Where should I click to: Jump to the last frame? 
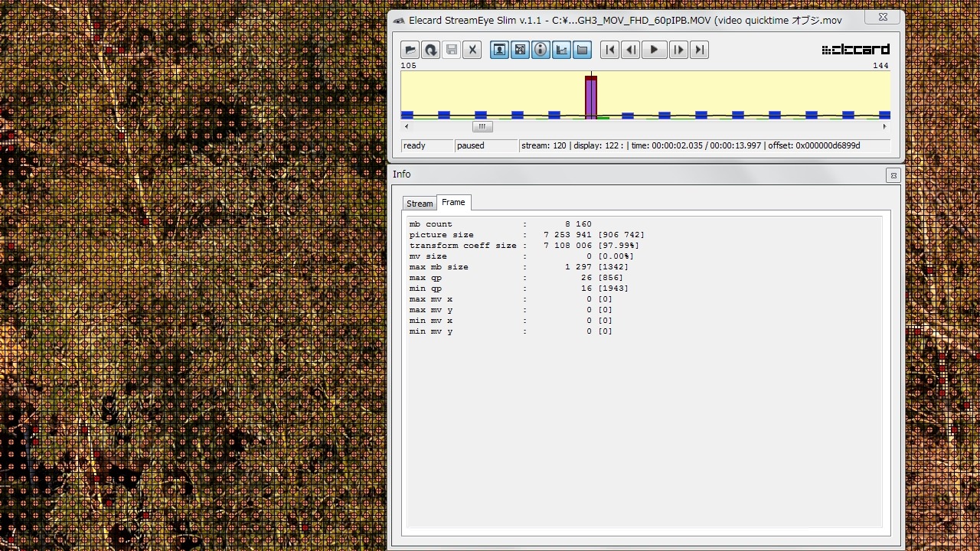[699, 50]
